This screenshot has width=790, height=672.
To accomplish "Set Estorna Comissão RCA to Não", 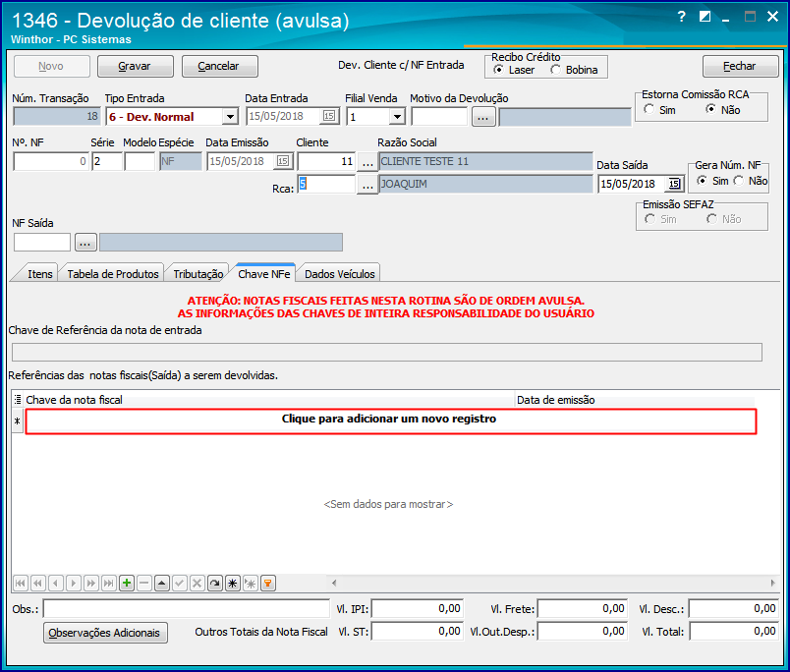I will point(710,109).
